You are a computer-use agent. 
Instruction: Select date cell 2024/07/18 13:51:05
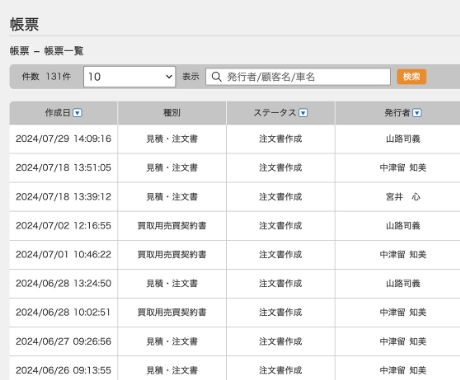pyautogui.click(x=63, y=168)
